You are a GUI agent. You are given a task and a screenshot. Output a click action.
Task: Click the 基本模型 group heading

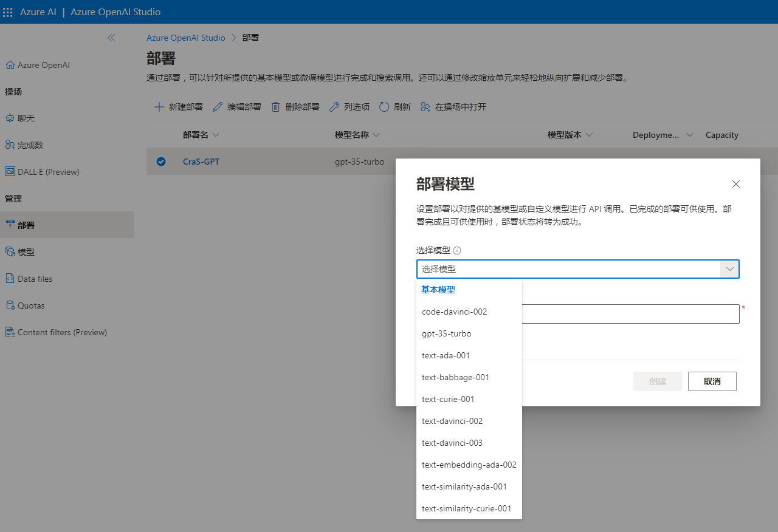[x=438, y=290]
